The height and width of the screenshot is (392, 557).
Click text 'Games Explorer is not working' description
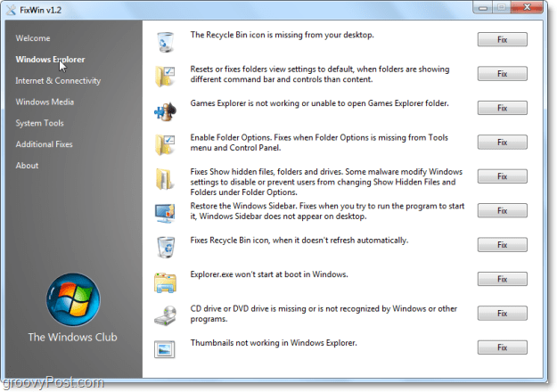(x=319, y=103)
